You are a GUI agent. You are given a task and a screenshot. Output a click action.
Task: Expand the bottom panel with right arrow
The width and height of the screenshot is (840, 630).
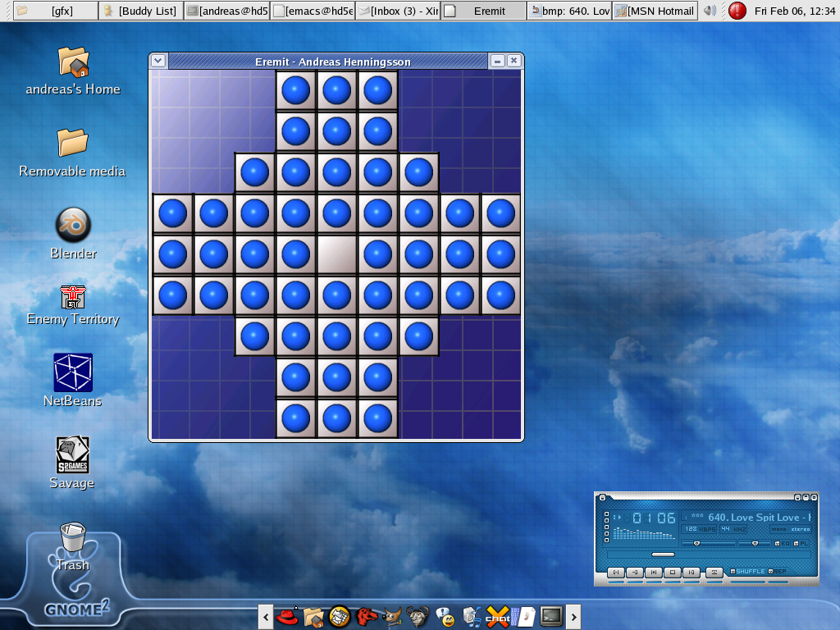(x=574, y=615)
